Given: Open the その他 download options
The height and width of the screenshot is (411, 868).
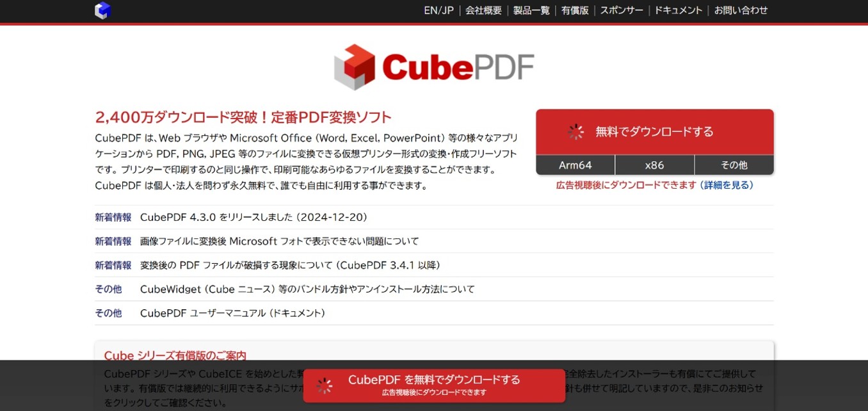Looking at the screenshot, I should (734, 165).
